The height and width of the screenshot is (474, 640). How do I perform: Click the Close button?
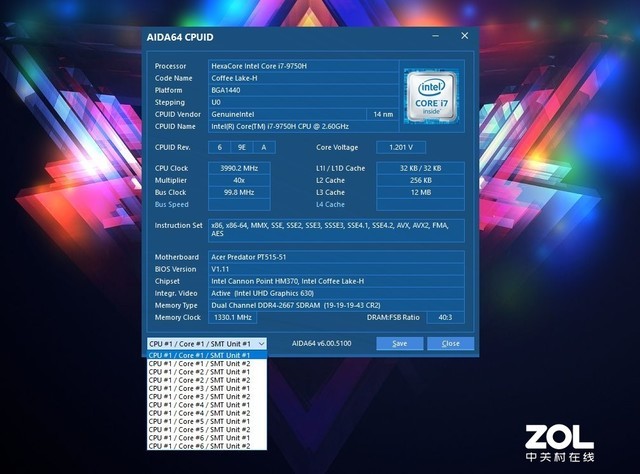pos(451,343)
